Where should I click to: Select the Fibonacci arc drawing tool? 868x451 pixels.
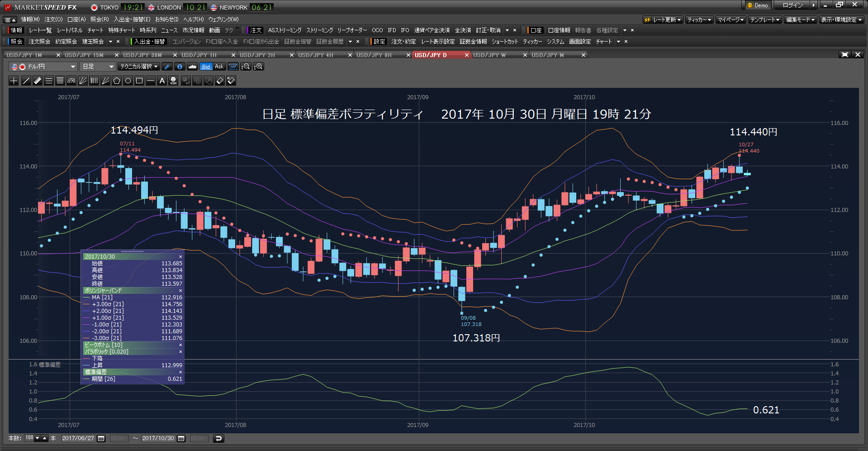coord(71,81)
